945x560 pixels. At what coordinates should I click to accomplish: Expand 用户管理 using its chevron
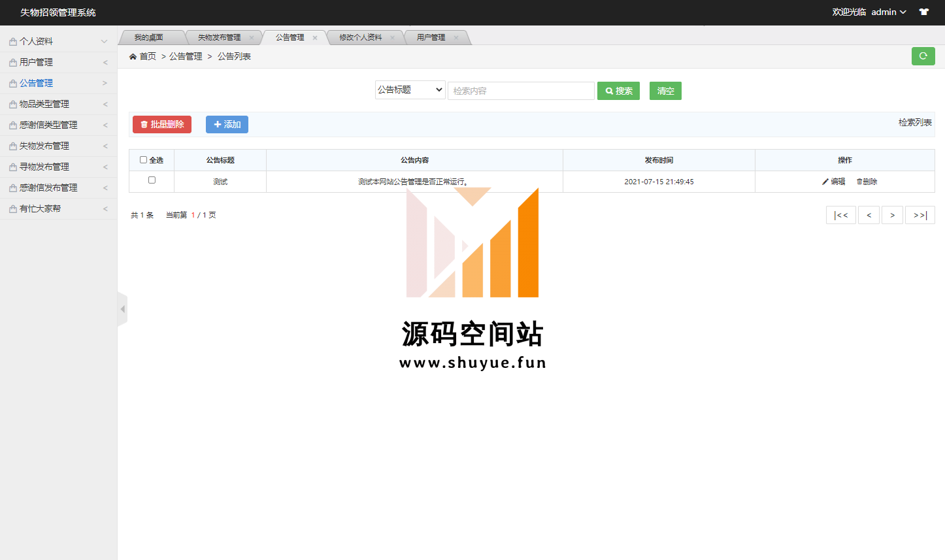[x=105, y=62]
